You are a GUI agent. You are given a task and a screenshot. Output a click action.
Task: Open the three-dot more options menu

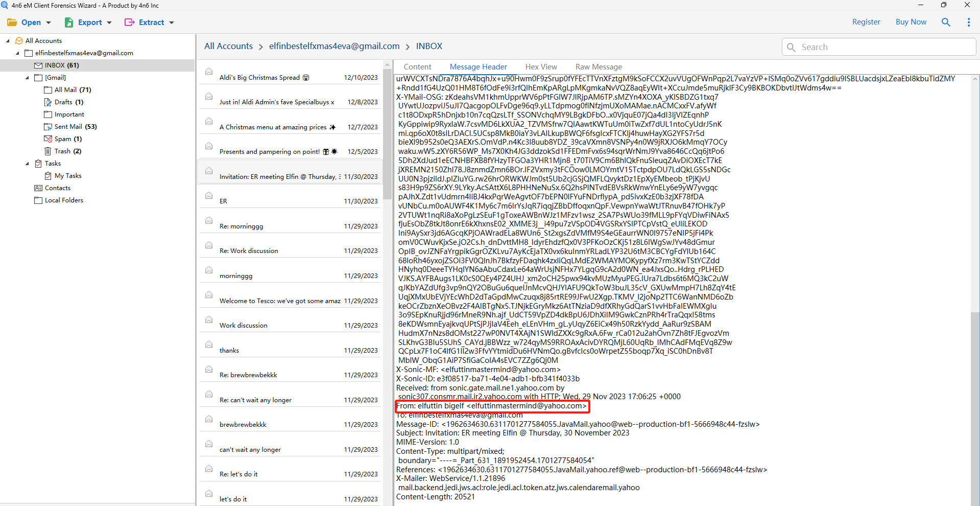(x=968, y=22)
